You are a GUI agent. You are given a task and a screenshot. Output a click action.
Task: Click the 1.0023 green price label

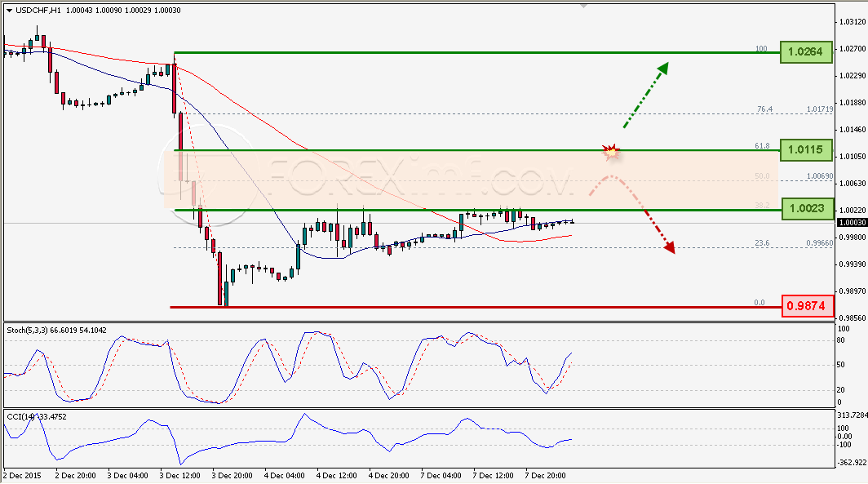tap(807, 209)
